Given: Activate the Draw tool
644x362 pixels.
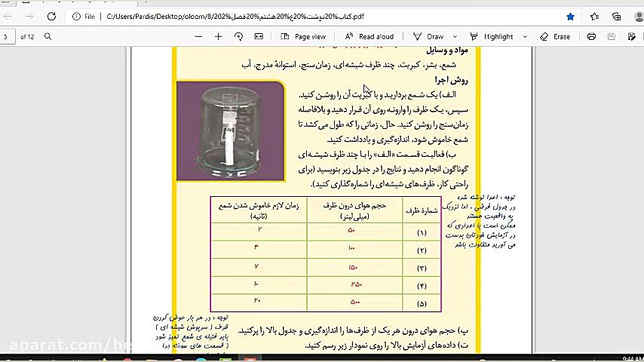Looking at the screenshot, I should (428, 36).
